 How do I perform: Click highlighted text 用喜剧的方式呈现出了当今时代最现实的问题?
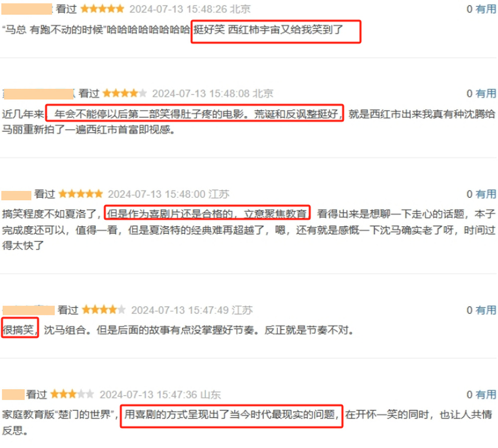tap(230, 414)
